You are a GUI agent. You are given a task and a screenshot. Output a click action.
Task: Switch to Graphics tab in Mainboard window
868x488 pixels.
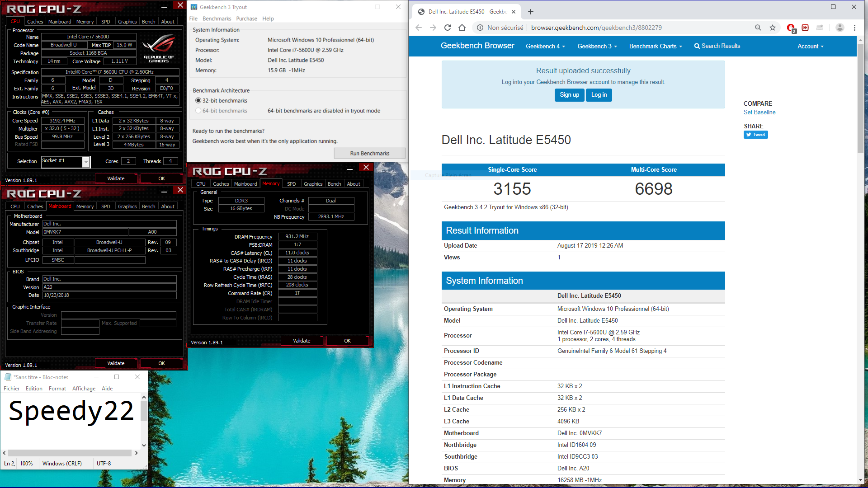[127, 206]
